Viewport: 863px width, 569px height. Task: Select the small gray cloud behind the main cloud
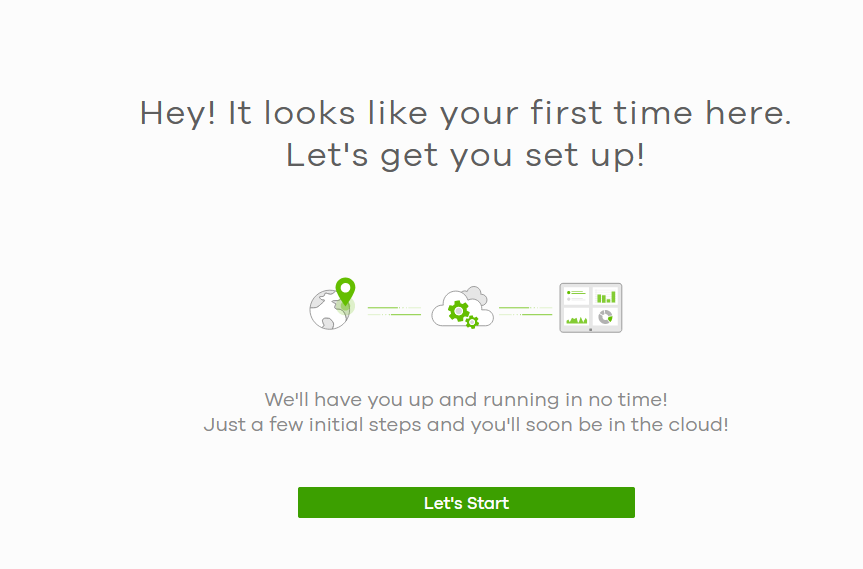click(475, 296)
